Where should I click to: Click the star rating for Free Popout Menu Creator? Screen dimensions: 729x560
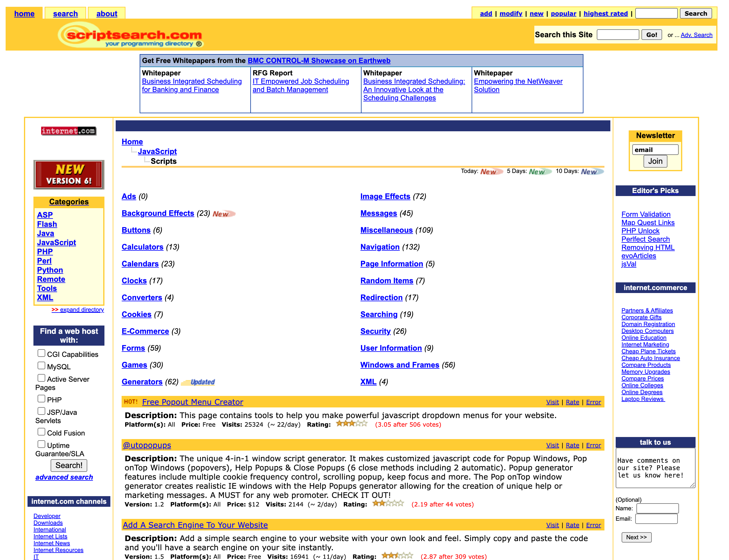click(351, 424)
